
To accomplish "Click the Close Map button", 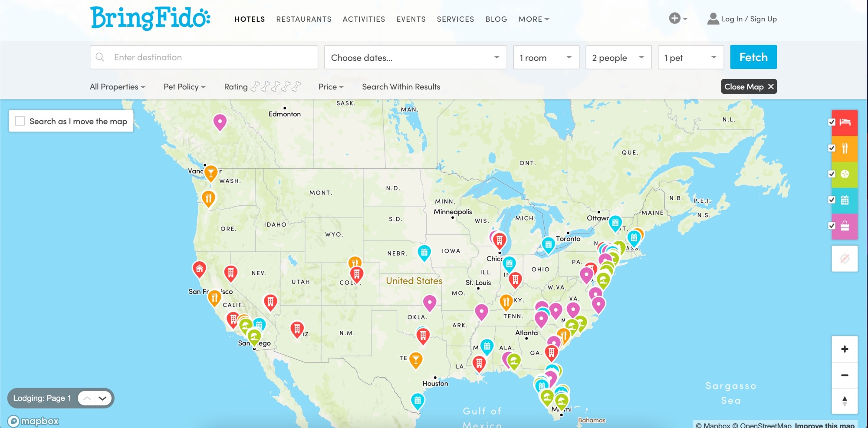I will pos(749,86).
